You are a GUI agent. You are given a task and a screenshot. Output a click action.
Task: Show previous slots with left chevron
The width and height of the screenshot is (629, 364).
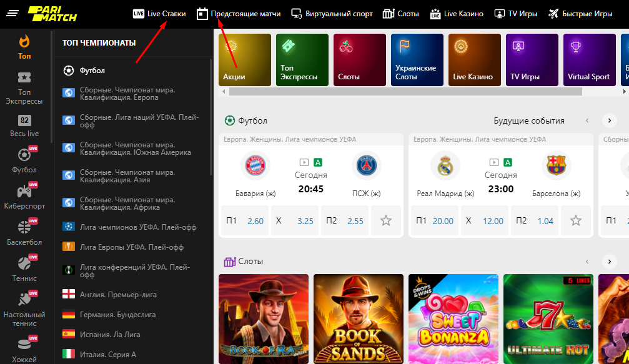pyautogui.click(x=587, y=262)
